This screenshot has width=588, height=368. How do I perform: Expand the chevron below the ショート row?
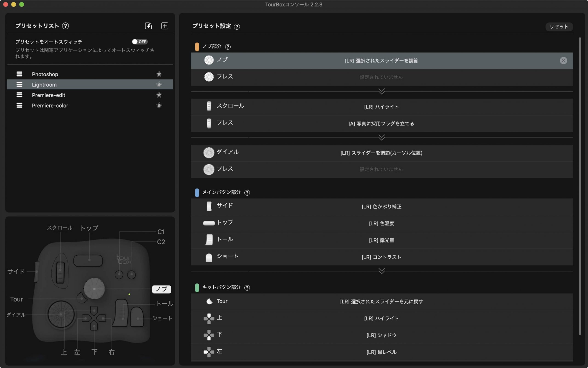pyautogui.click(x=382, y=271)
